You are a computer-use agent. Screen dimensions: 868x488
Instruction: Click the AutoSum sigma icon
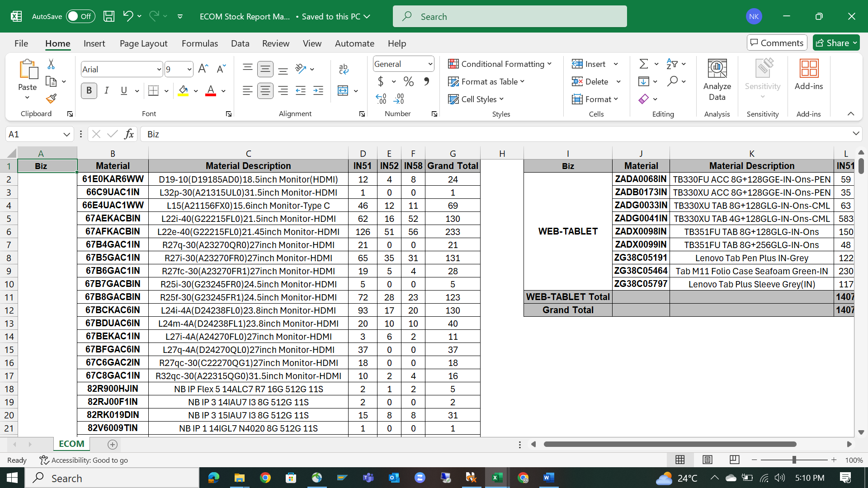point(644,64)
